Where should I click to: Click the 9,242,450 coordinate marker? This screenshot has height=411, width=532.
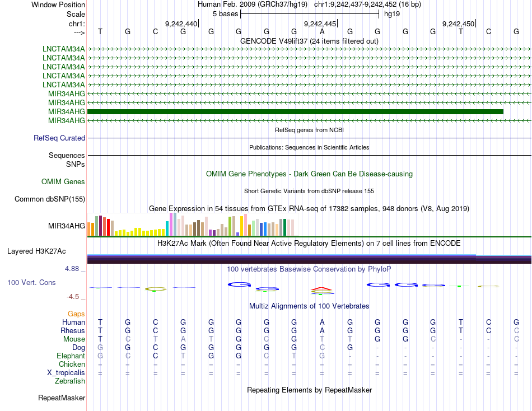pos(458,24)
